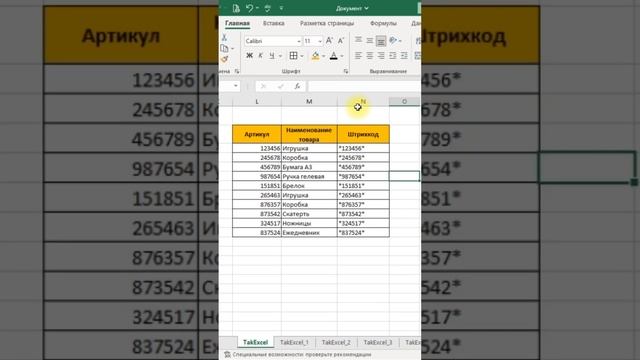Click the Increase Font Size icon
Image resolution: width=640 pixels, height=360 pixels.
pos(329,40)
